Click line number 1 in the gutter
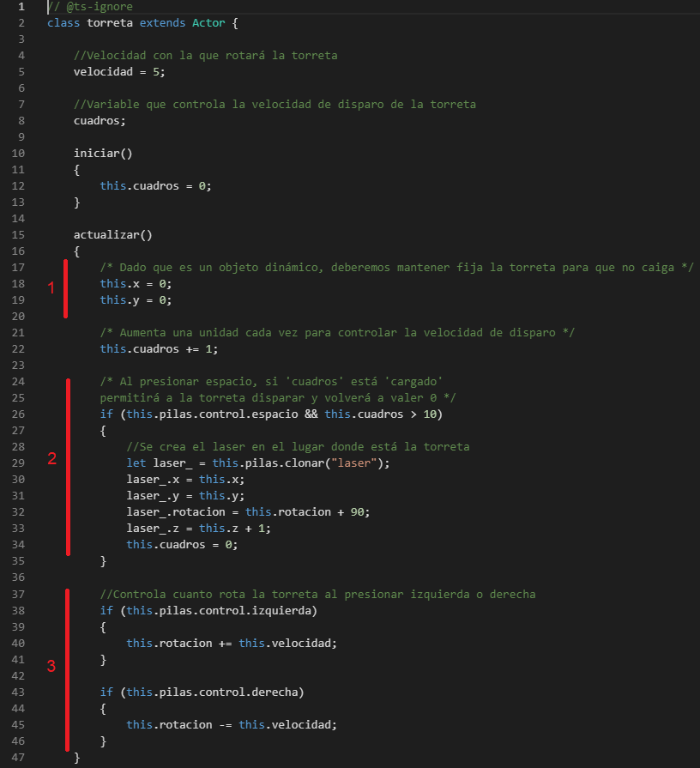Screen dimensions: 700x768 click(x=21, y=7)
